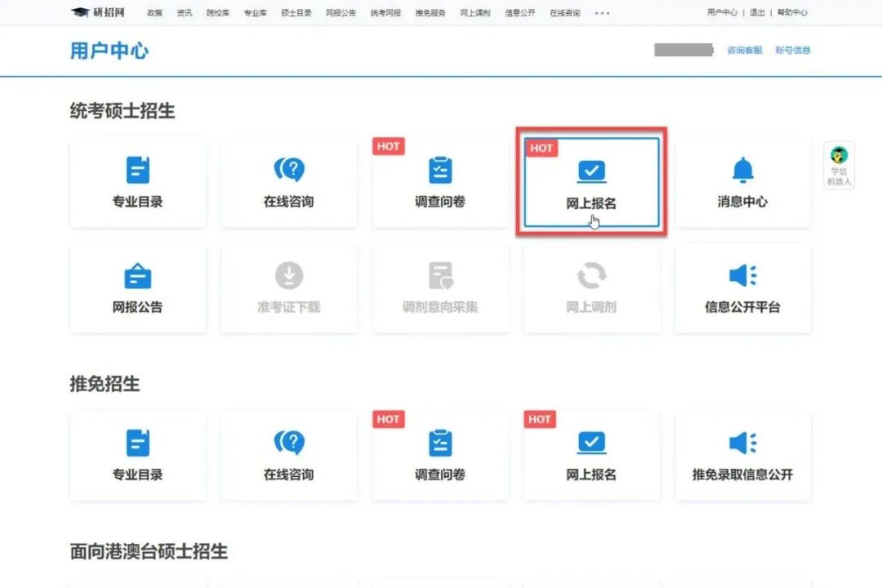The width and height of the screenshot is (882, 588).
Task: Select 硕士目录 in the top navigation bar
Action: point(296,13)
